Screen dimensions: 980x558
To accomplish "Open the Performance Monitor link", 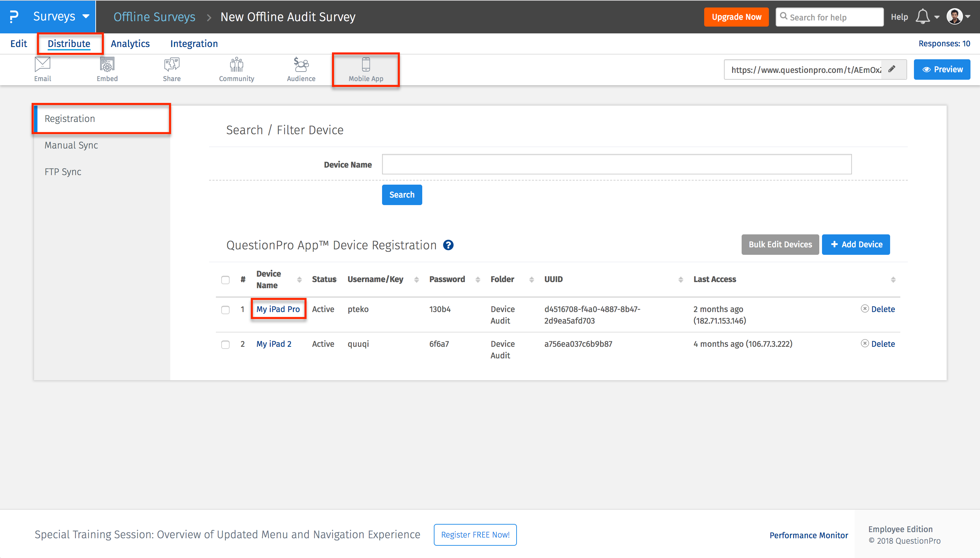I will click(x=808, y=535).
